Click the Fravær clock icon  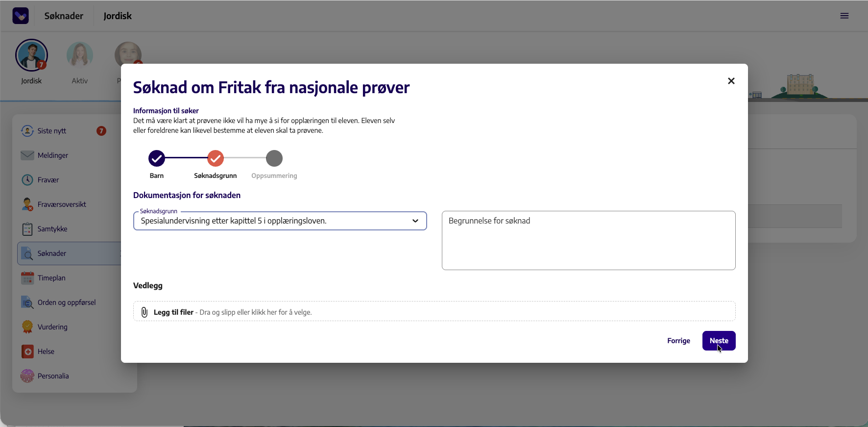click(27, 180)
